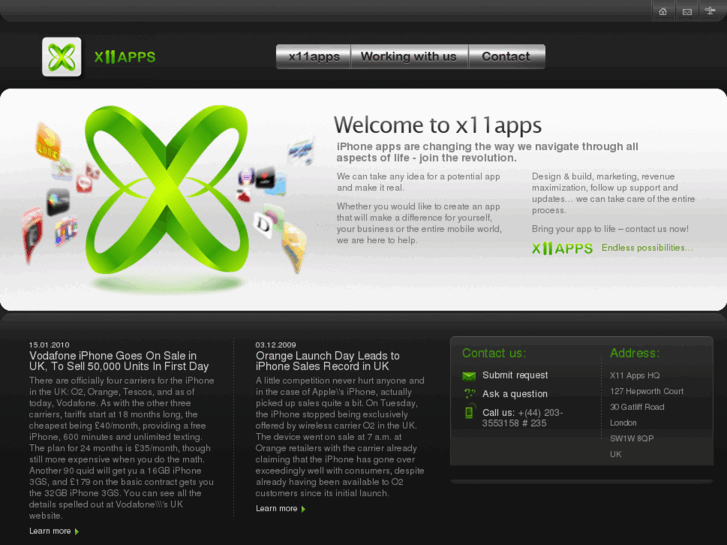Click the Ask a question link
727x545 pixels.
pyautogui.click(x=515, y=394)
